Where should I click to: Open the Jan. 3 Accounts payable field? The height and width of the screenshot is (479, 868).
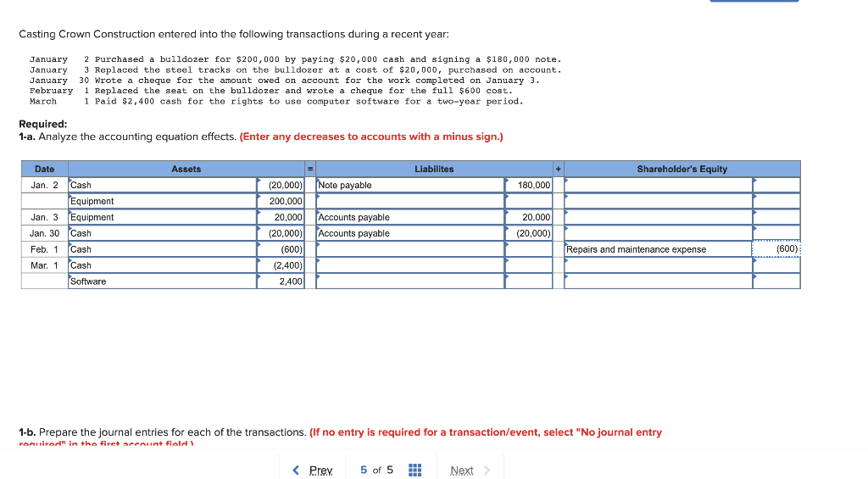pyautogui.click(x=410, y=217)
